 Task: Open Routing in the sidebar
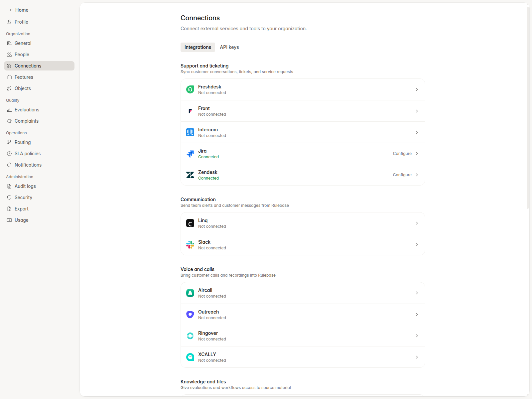click(x=39, y=142)
